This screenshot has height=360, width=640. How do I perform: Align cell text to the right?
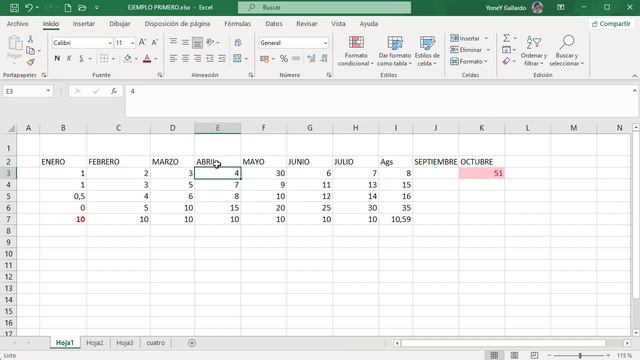tap(198, 58)
